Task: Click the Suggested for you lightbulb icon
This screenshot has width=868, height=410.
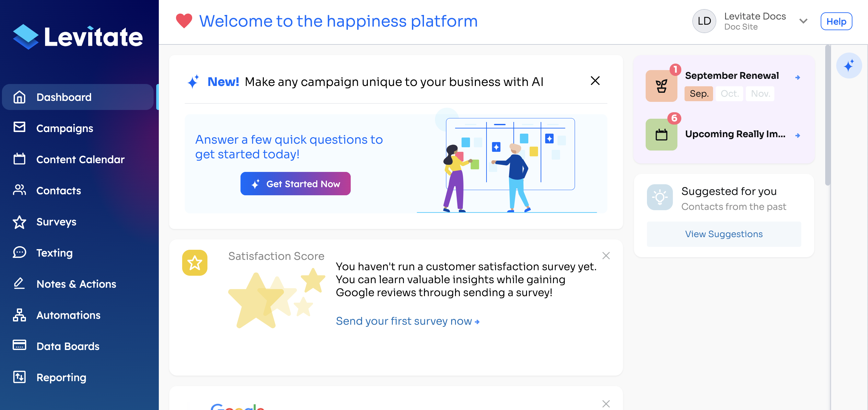Action: (x=660, y=197)
